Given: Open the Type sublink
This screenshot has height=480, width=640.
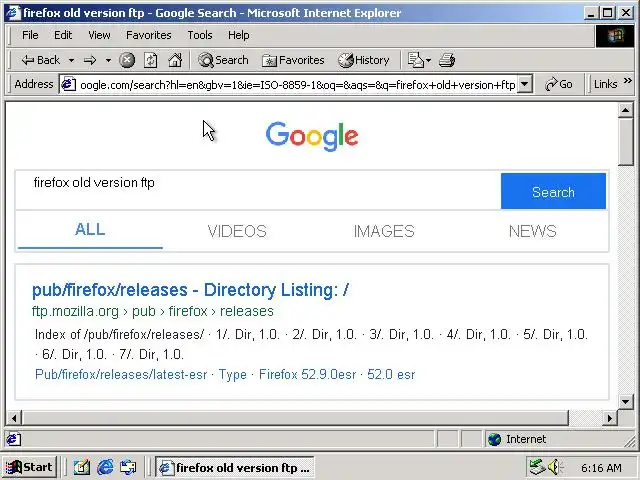Looking at the screenshot, I should tap(233, 374).
